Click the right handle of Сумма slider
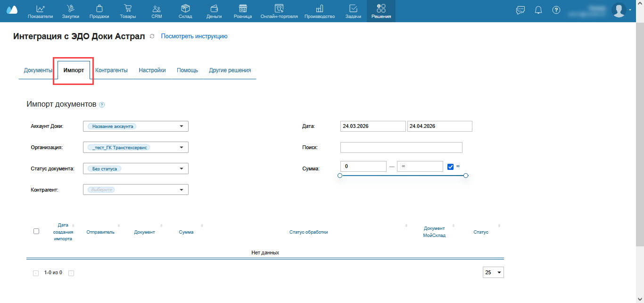 [466, 176]
